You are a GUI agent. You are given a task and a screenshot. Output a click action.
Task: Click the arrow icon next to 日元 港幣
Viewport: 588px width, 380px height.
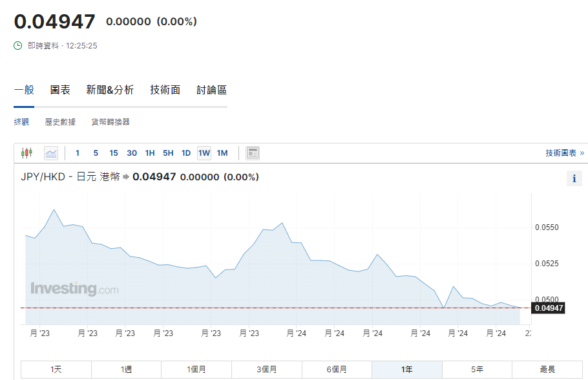coord(126,177)
